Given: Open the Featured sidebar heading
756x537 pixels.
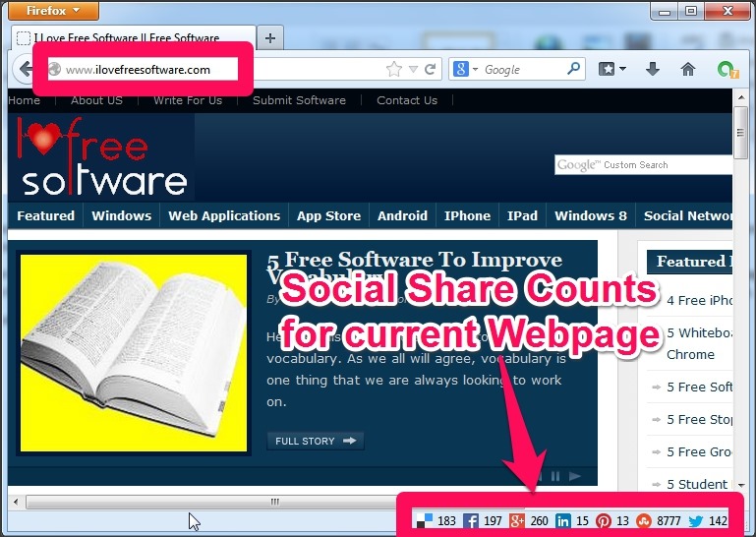Looking at the screenshot, I should [x=689, y=262].
